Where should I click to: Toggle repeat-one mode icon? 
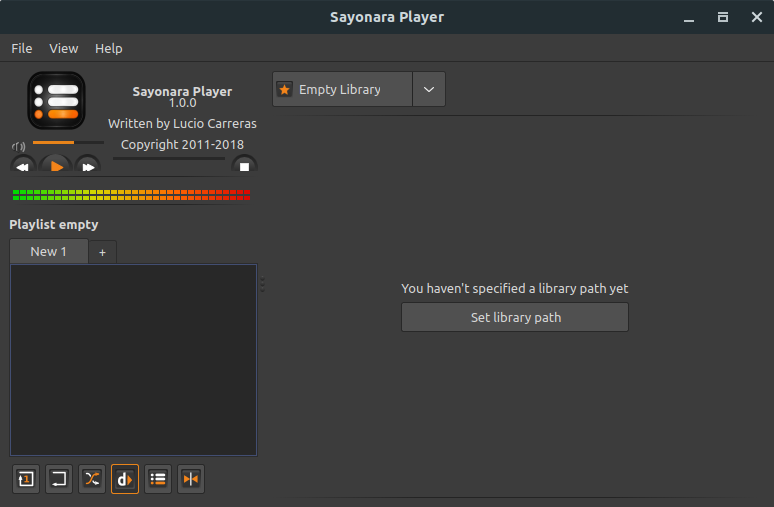26,479
